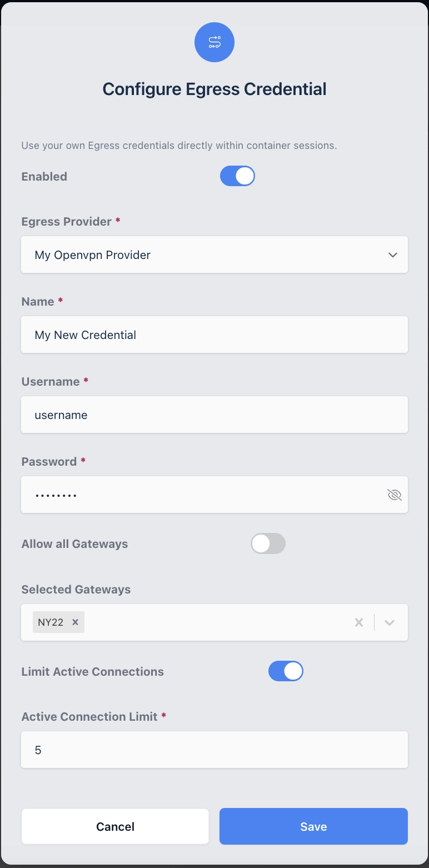Click the Configure Egress Credential heading
This screenshot has height=868, width=429.
pyautogui.click(x=214, y=89)
